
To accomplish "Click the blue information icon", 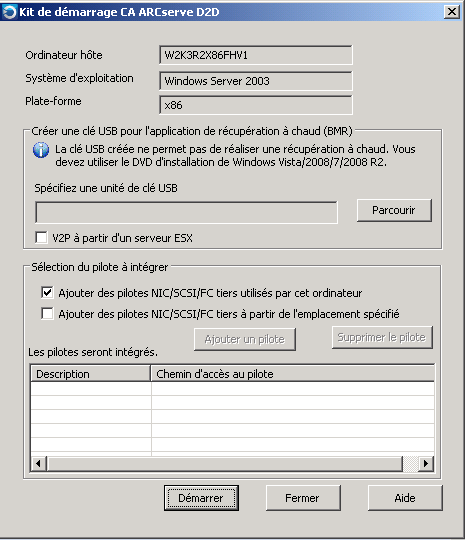I will tap(41, 150).
